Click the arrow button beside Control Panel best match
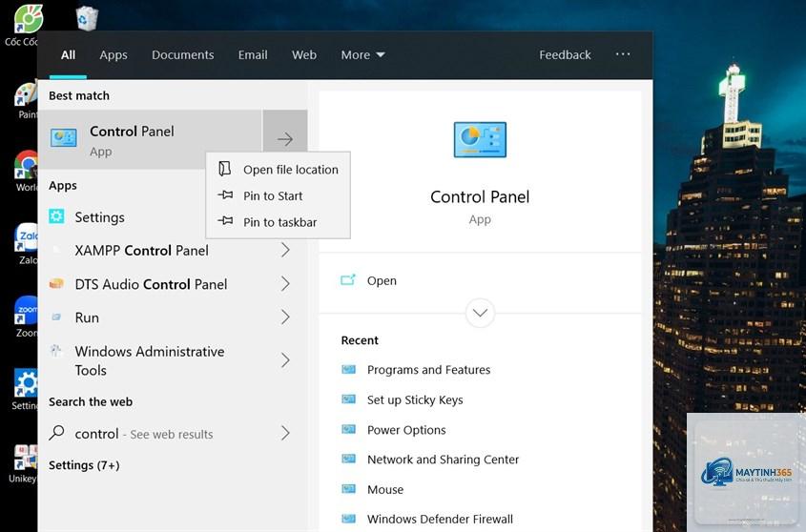806x532 pixels. click(x=285, y=139)
